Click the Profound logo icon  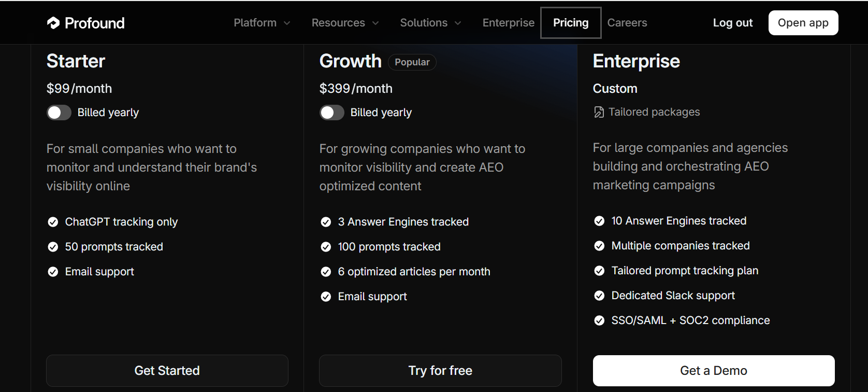point(53,22)
